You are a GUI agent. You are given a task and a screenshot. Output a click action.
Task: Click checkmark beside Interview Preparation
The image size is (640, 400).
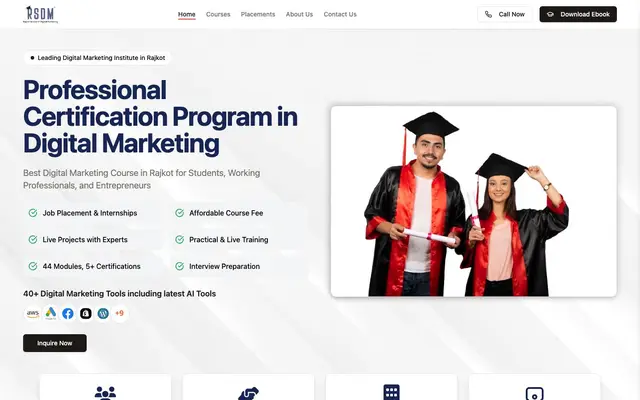(x=180, y=266)
